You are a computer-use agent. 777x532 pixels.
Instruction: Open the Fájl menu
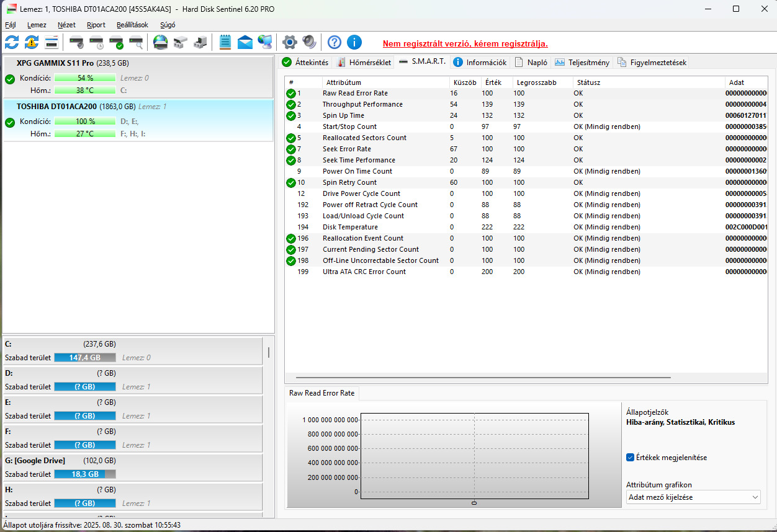11,25
